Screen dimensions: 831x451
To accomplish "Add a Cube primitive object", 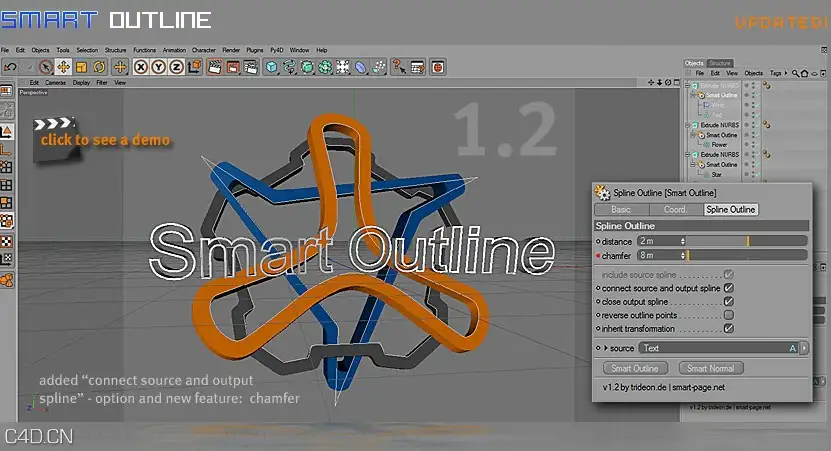I will (x=272, y=67).
